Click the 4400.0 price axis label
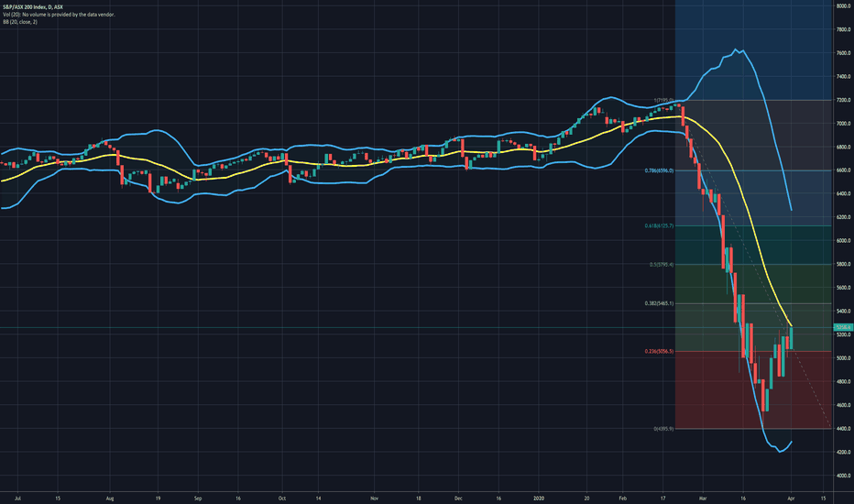This screenshot has width=854, height=504. [843, 429]
